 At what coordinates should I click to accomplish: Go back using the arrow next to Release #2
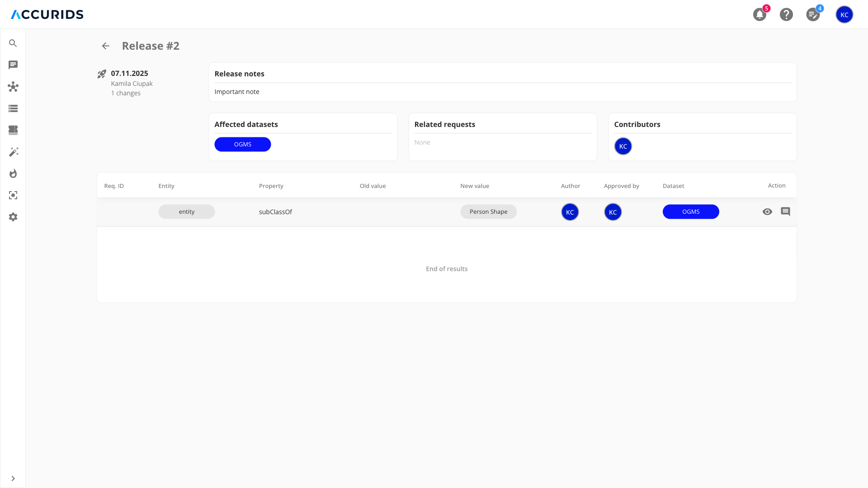(x=105, y=46)
